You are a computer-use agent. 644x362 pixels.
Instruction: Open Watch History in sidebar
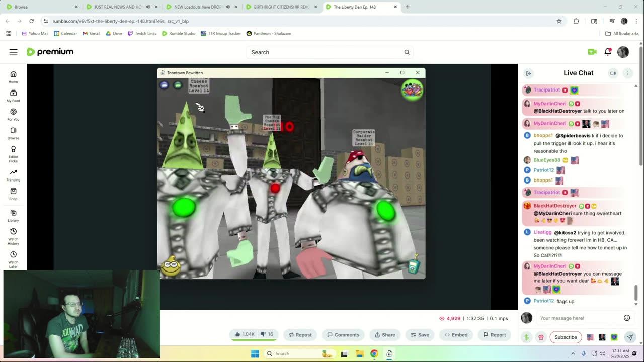pyautogui.click(x=13, y=237)
